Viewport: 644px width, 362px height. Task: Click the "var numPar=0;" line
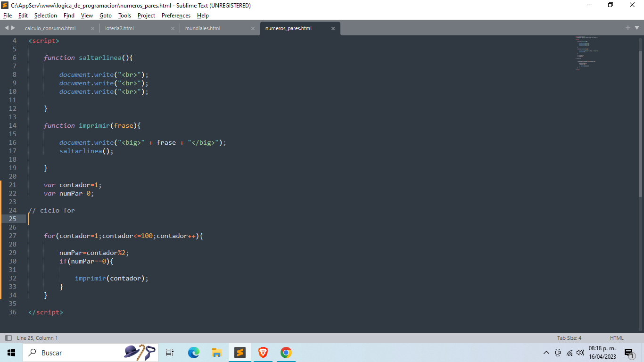tap(69, 193)
